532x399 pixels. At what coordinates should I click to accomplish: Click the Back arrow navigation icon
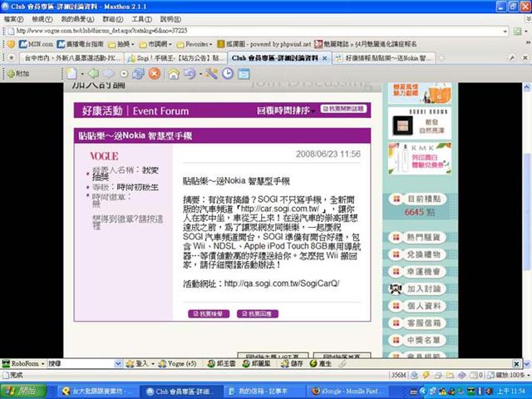[93, 73]
